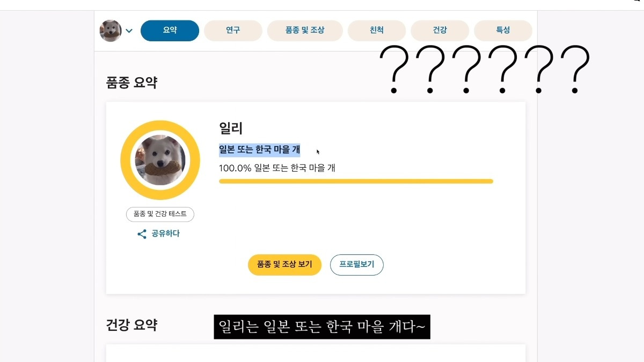This screenshot has width=644, height=362.
Task: Click the 공유하다 link text
Action: coord(165,234)
